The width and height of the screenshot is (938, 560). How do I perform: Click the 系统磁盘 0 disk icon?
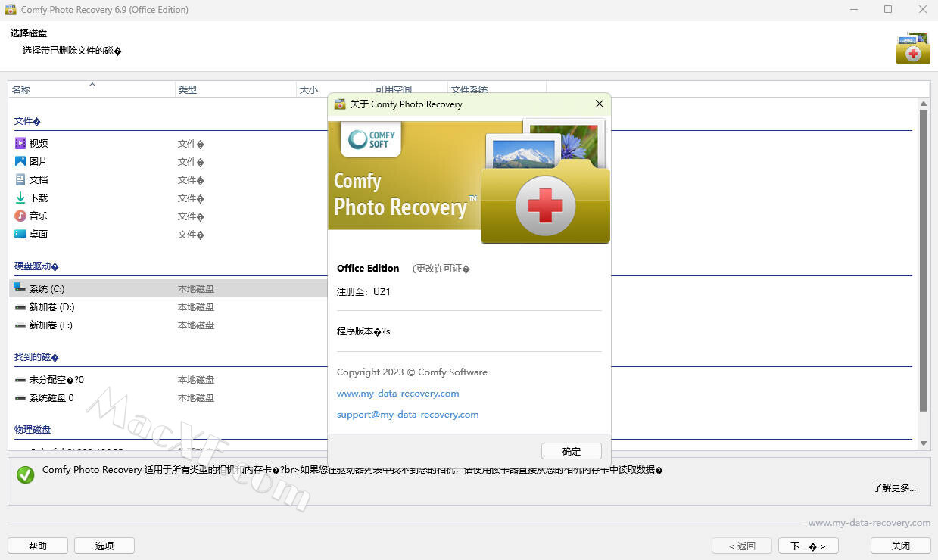[20, 397]
